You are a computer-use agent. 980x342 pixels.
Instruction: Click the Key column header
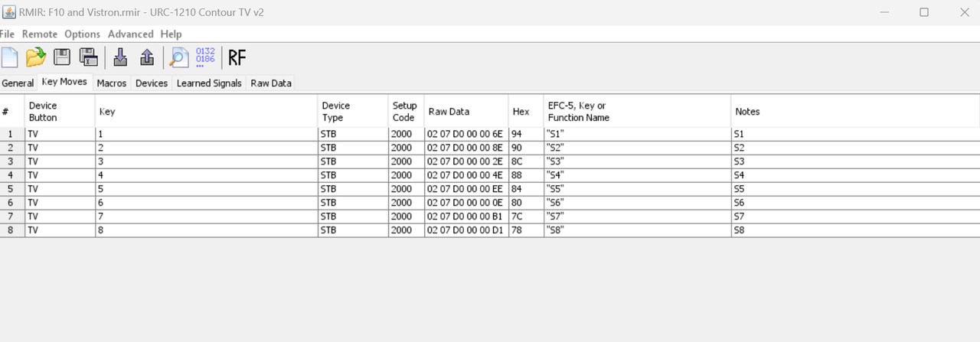click(207, 112)
